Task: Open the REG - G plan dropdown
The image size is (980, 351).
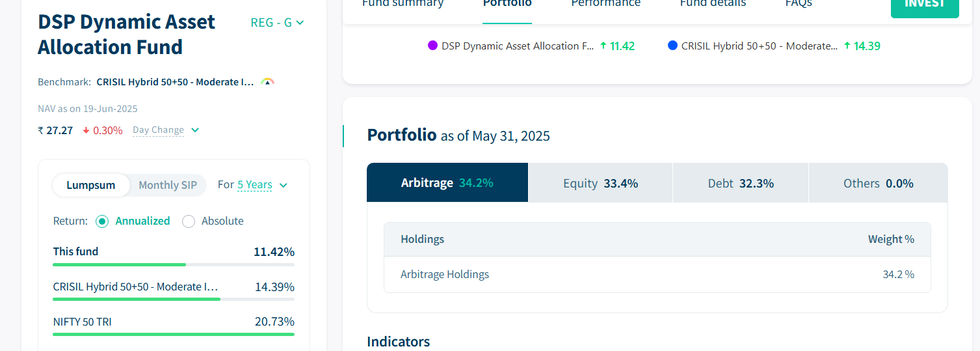Action: click(x=277, y=23)
